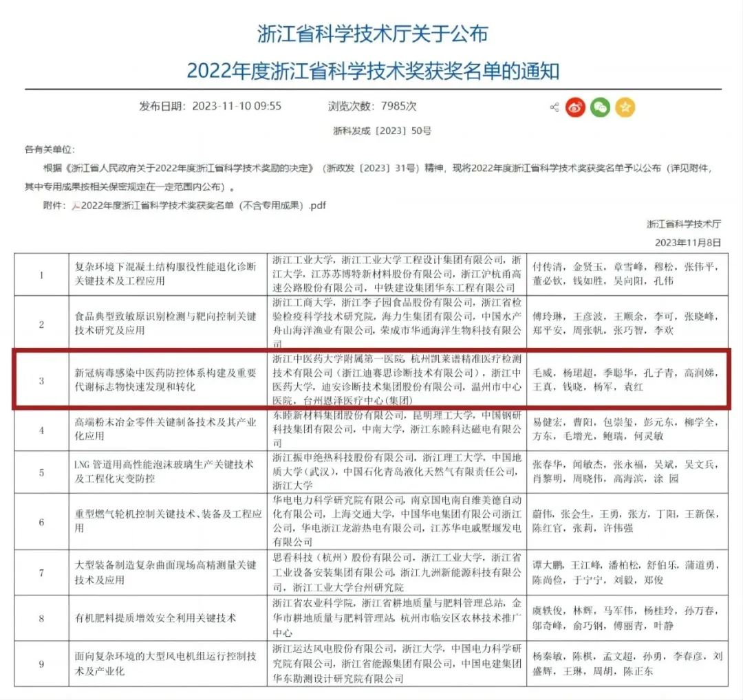Click organizations cell starting 浙江省农业科学院
This screenshot has height=700, width=743.
pyautogui.click(x=397, y=618)
